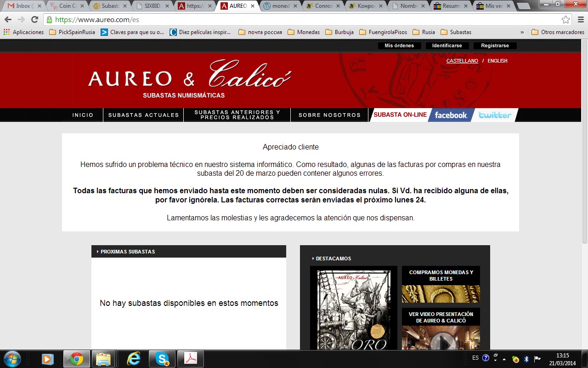
Task: Open Adobe Reader in the taskbar
Action: coord(190,359)
